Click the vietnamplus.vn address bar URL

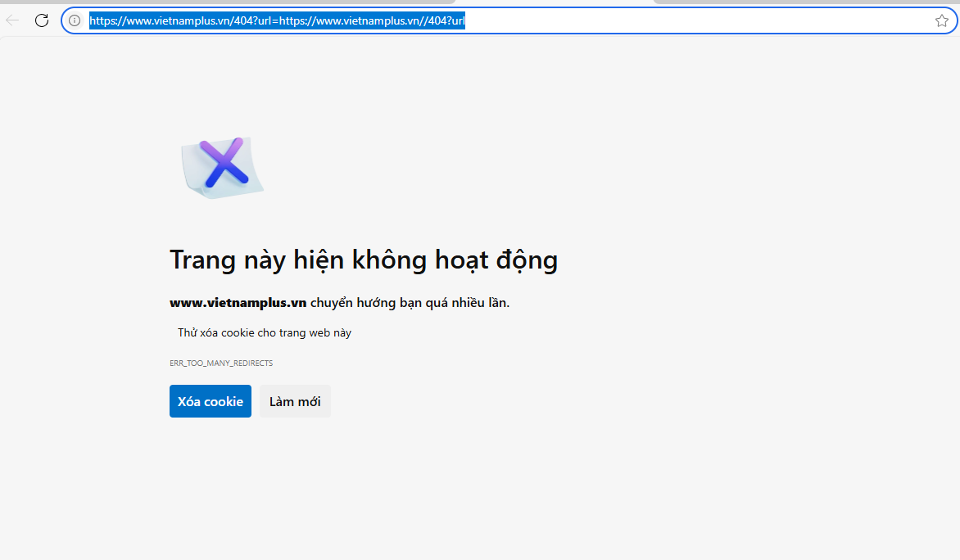pos(278,20)
